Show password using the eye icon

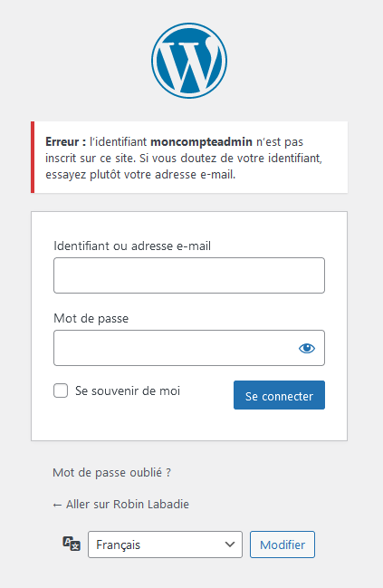(x=307, y=349)
